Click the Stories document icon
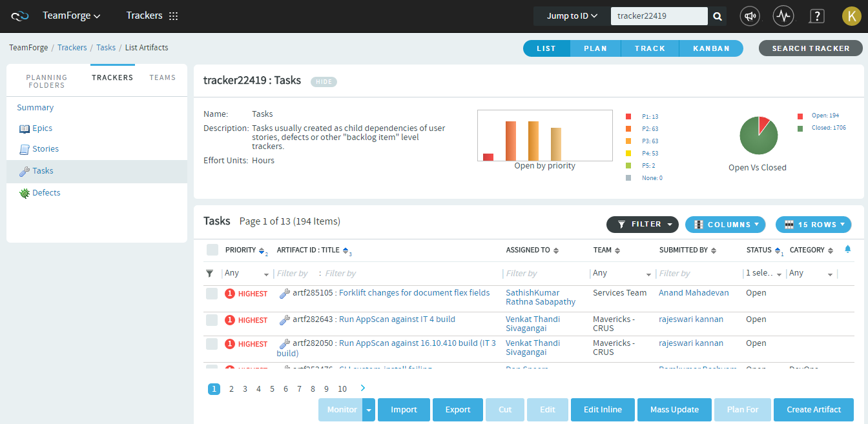The height and width of the screenshot is (424, 868). (x=25, y=149)
